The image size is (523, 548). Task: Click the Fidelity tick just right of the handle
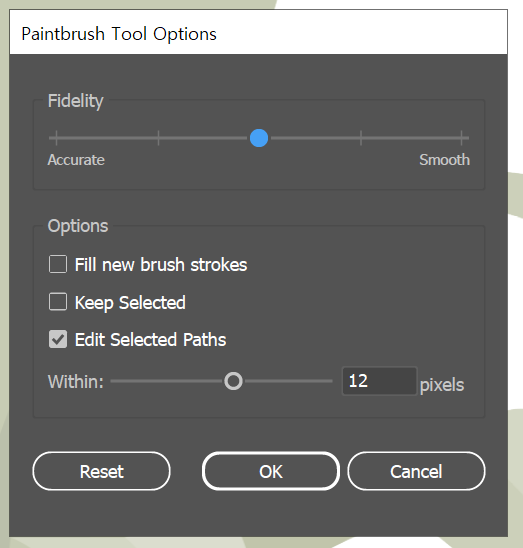point(361,138)
